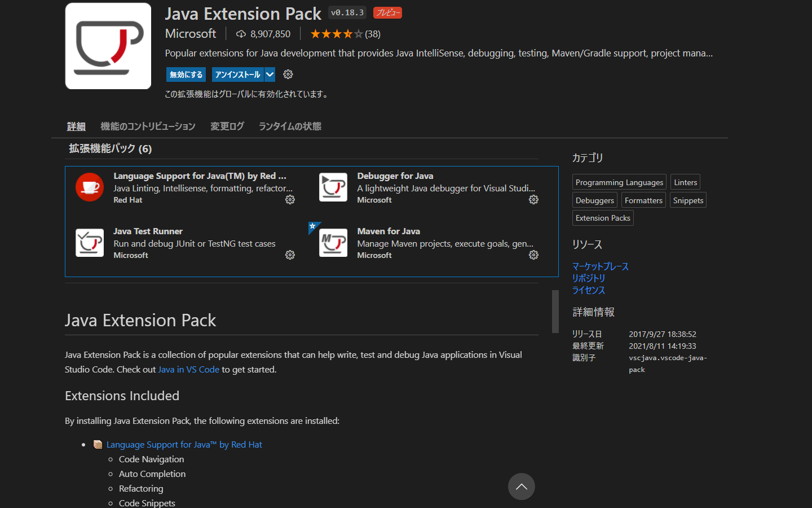Click the Debugger for Java extension icon
Image resolution: width=812 pixels, height=508 pixels.
[x=333, y=187]
